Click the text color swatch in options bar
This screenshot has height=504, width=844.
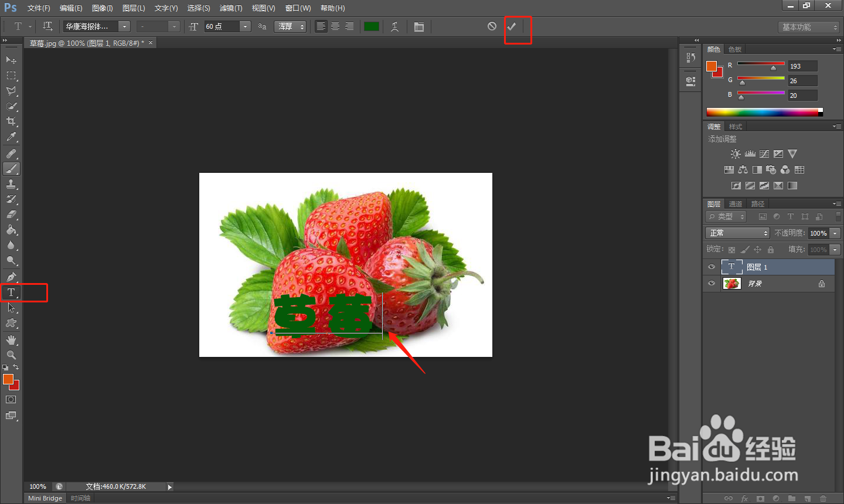(x=372, y=26)
